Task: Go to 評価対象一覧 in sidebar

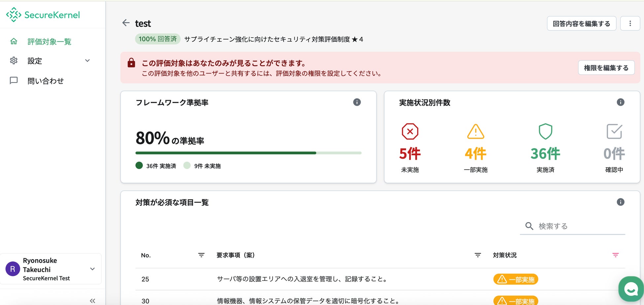Action: click(x=49, y=42)
